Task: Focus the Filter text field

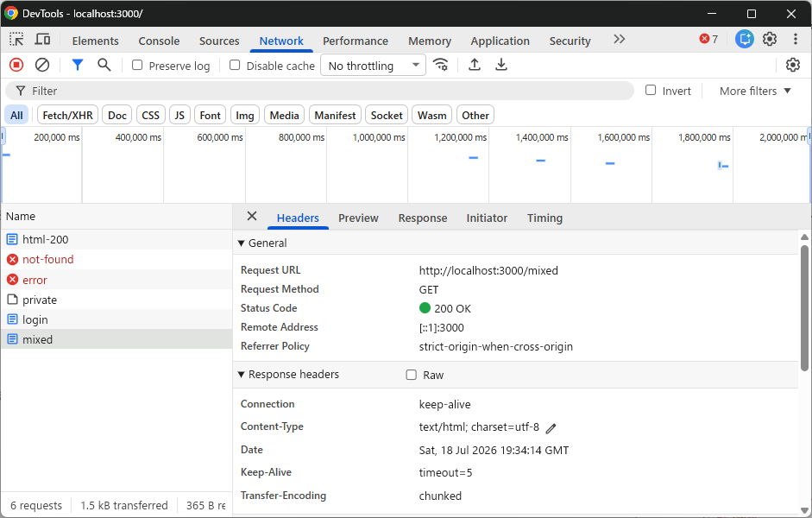Action: click(319, 92)
